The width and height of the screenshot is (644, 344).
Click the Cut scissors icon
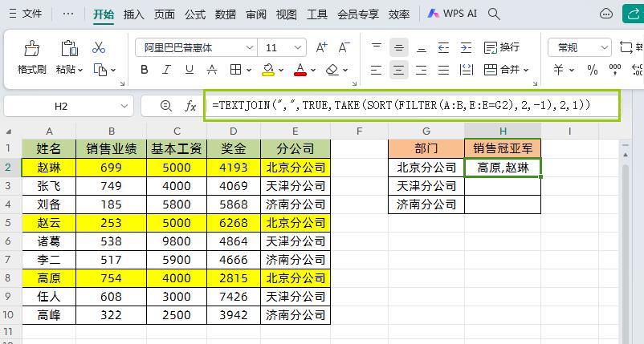pos(99,47)
